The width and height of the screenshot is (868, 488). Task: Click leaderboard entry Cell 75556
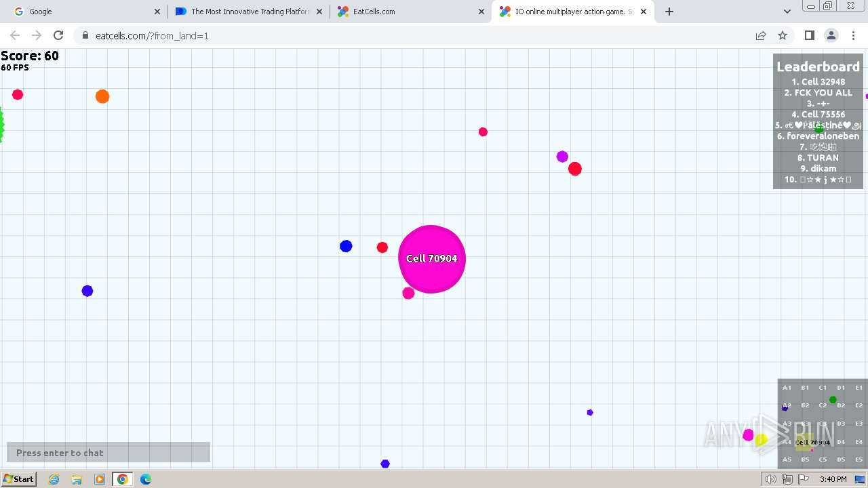[818, 114]
